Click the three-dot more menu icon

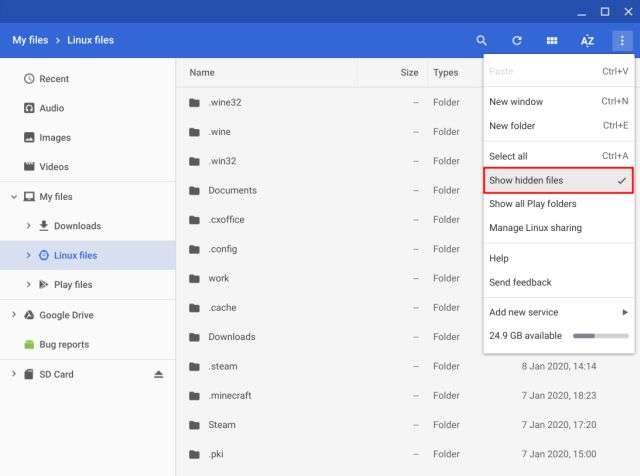coord(622,40)
